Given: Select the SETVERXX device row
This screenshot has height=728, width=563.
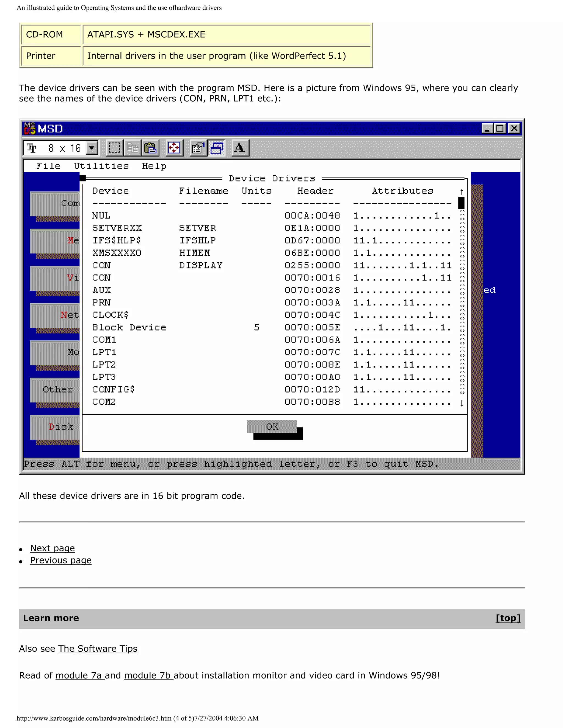Looking at the screenshot, I should 272,228.
